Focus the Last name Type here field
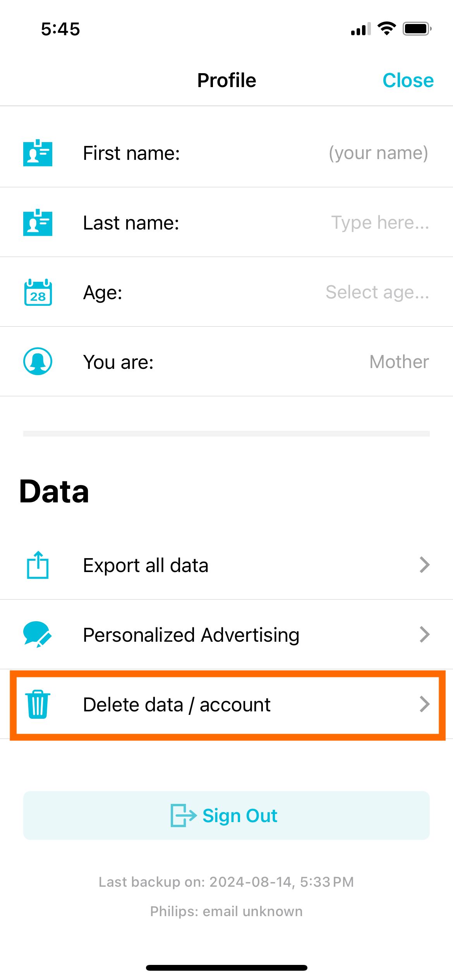 pos(380,223)
